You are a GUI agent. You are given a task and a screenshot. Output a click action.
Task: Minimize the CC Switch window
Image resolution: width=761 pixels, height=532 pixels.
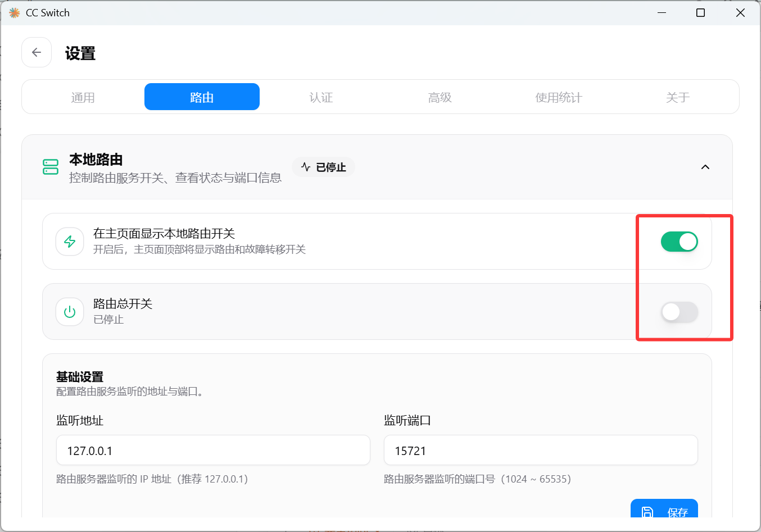pyautogui.click(x=662, y=12)
